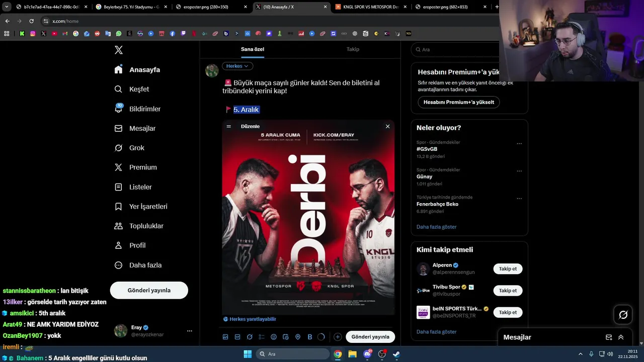Publish with composer Gönderi yayınla button
The height and width of the screenshot is (362, 644).
point(370,337)
